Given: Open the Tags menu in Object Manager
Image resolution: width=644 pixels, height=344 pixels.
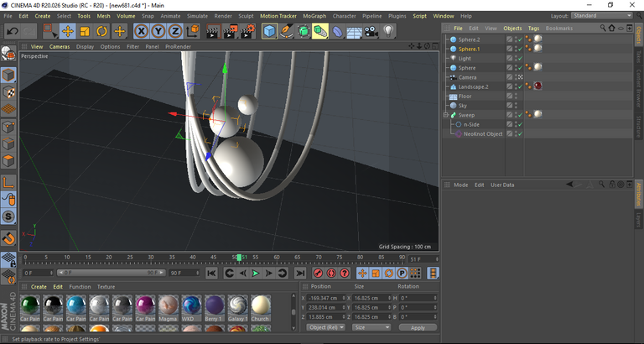Looking at the screenshot, I should (533, 29).
